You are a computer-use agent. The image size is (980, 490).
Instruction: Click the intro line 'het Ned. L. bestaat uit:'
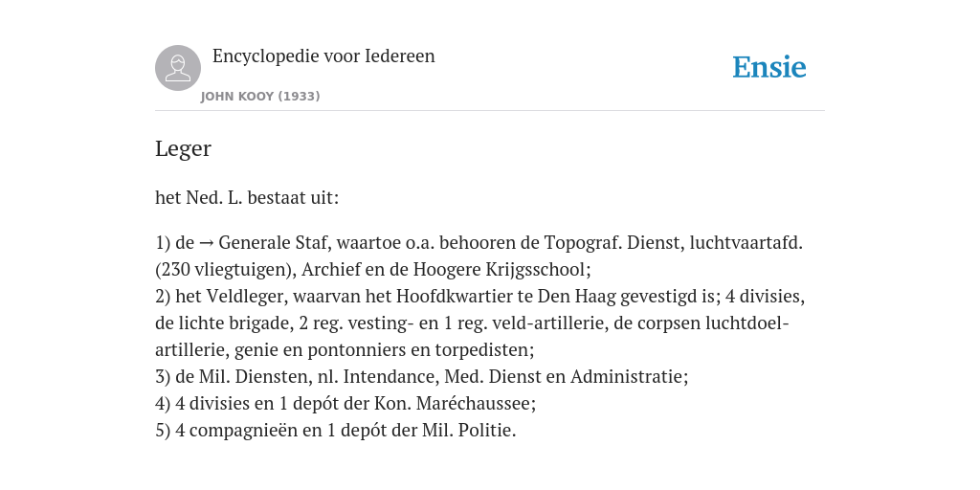(x=247, y=197)
